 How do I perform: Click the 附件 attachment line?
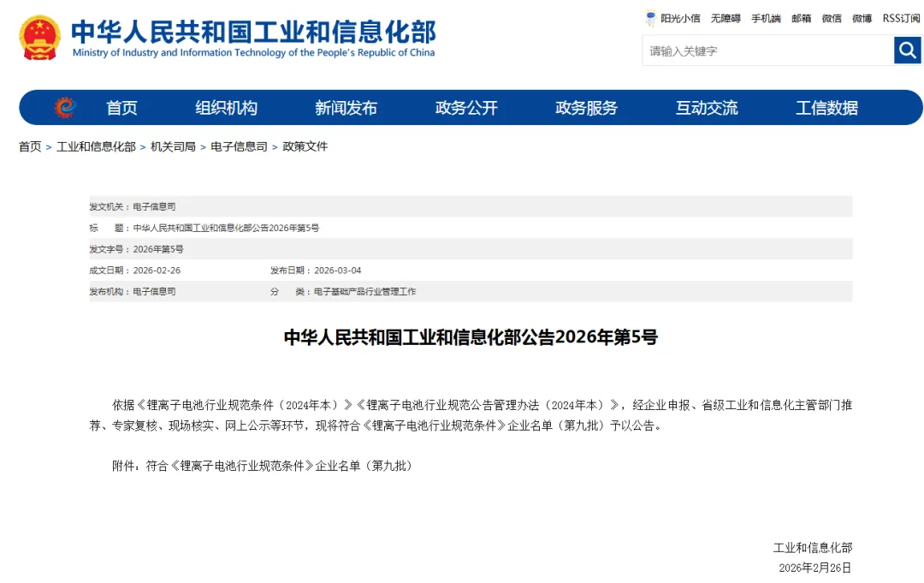click(x=264, y=466)
